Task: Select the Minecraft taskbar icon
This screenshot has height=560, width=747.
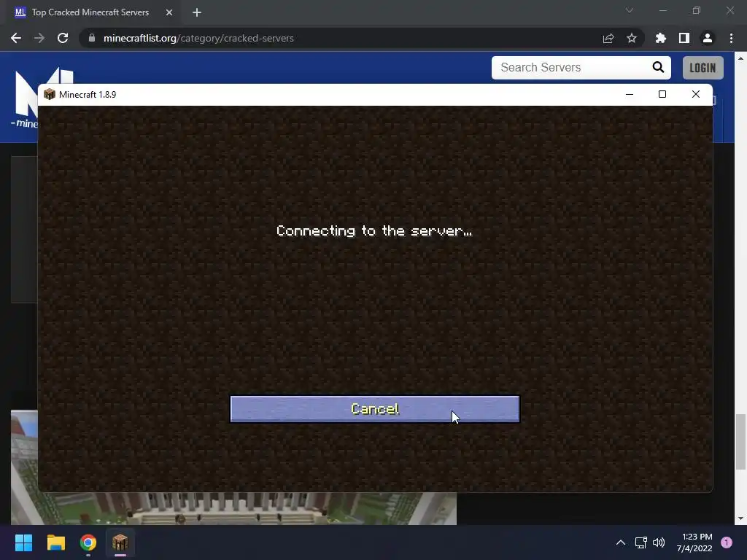Action: [x=120, y=542]
